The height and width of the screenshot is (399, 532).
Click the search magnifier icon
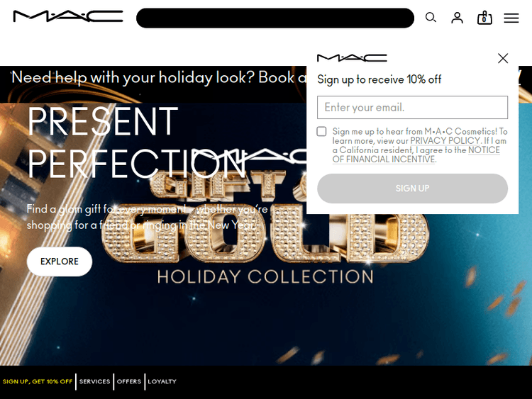pyautogui.click(x=431, y=17)
